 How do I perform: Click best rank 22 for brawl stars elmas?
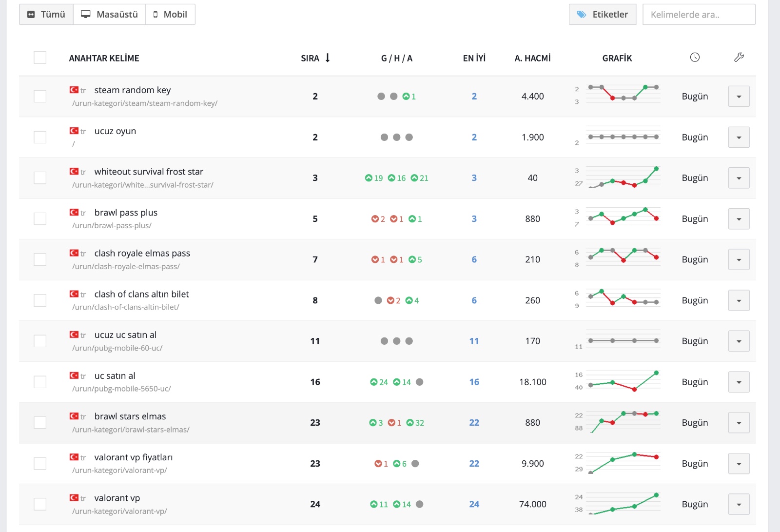474,422
